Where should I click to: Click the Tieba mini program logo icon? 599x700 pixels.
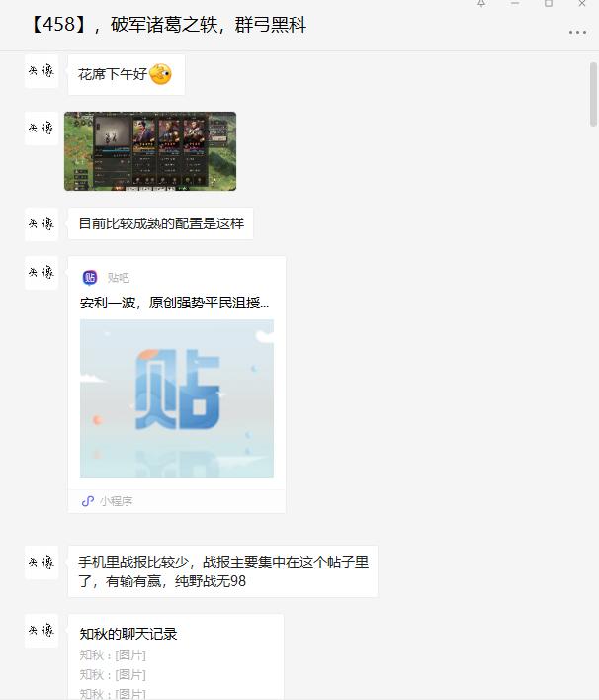[90, 277]
